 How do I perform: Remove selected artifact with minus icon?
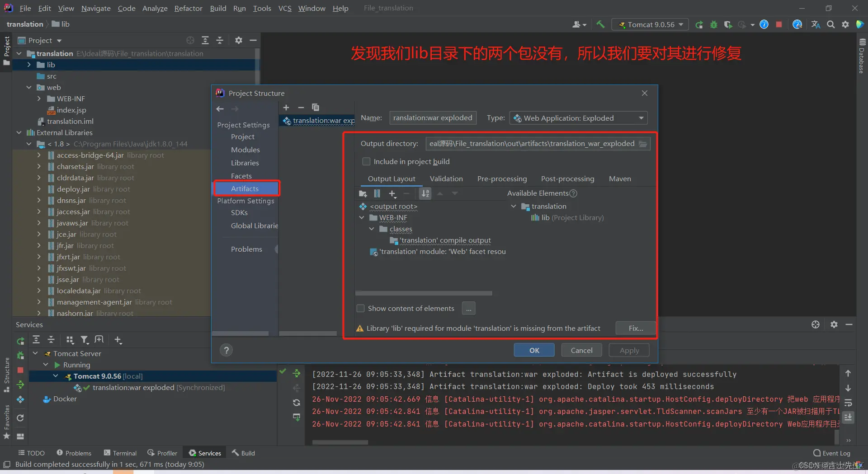(301, 108)
